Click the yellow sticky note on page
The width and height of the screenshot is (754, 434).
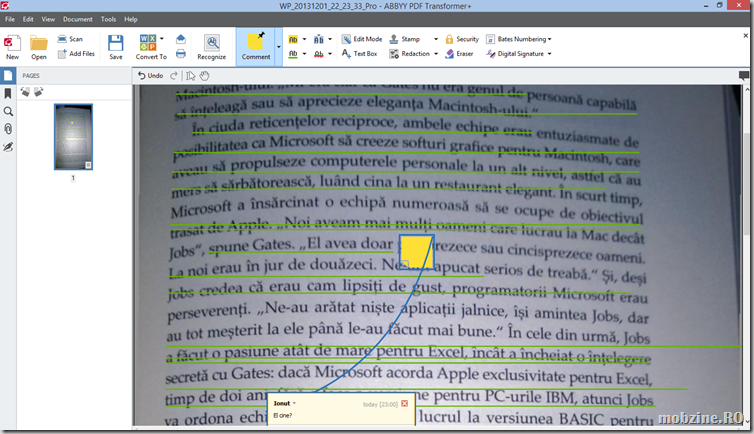(x=416, y=252)
